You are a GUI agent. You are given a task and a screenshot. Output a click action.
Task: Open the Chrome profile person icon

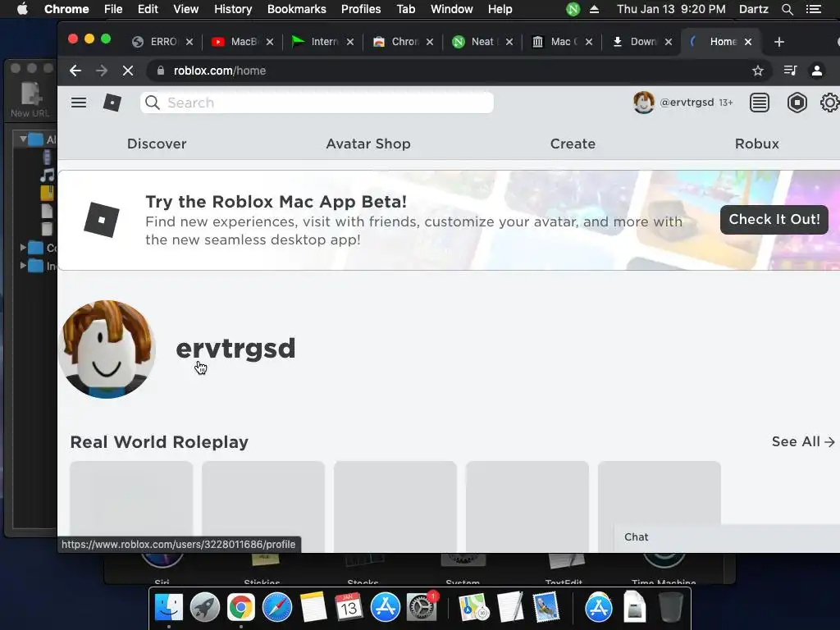coord(816,71)
